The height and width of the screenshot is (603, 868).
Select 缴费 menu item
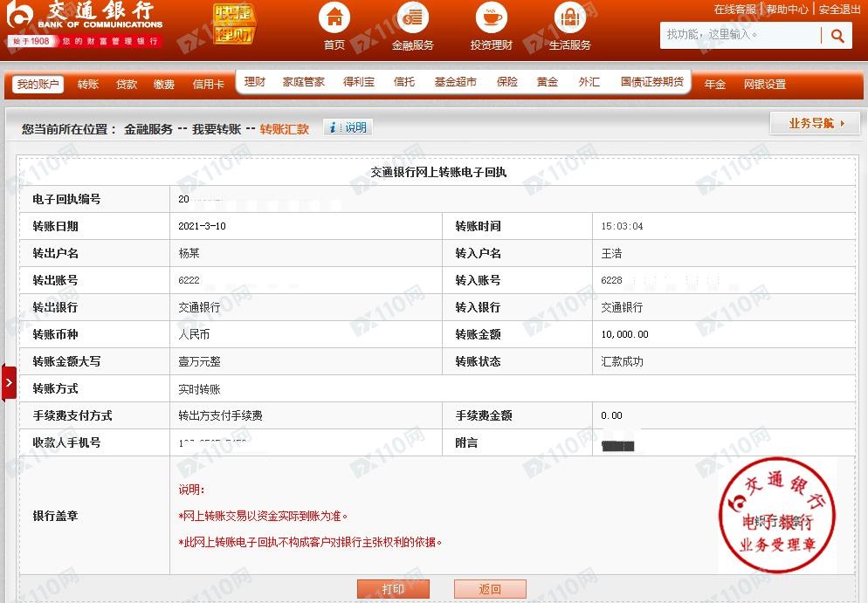pyautogui.click(x=164, y=84)
